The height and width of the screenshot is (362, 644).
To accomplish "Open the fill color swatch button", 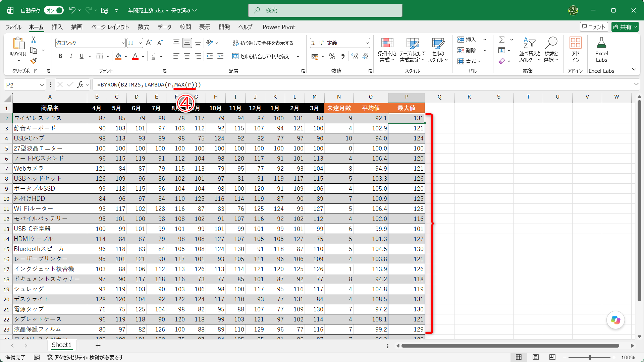I will [118, 56].
